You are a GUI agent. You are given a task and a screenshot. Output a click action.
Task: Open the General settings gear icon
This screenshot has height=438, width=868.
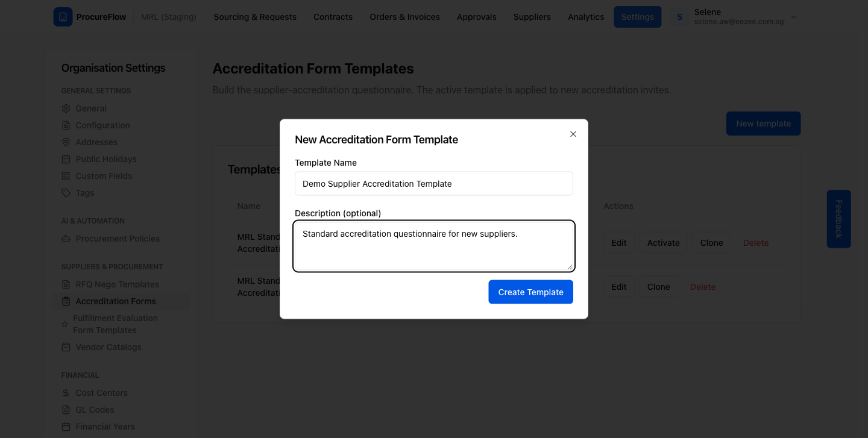tap(66, 108)
